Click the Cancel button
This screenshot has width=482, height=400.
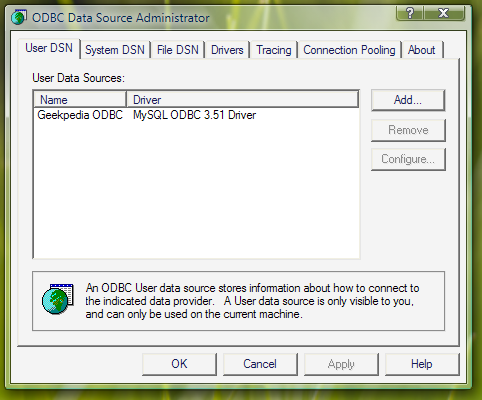(x=260, y=364)
